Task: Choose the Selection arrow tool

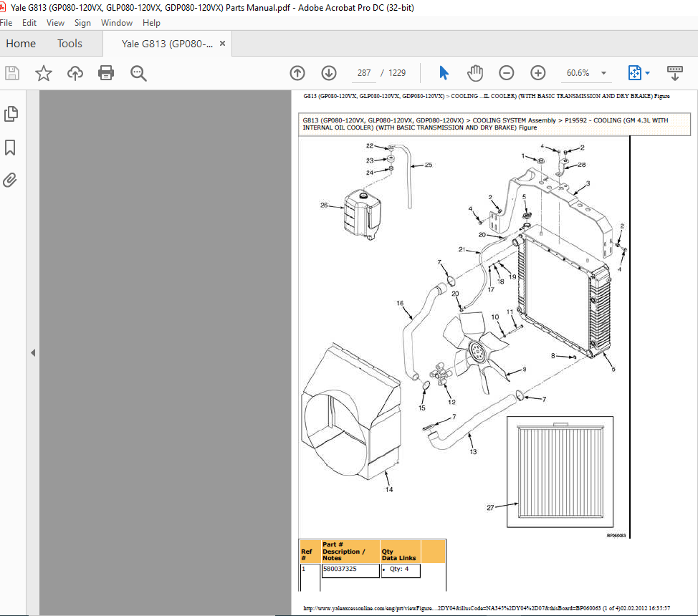Action: (444, 73)
